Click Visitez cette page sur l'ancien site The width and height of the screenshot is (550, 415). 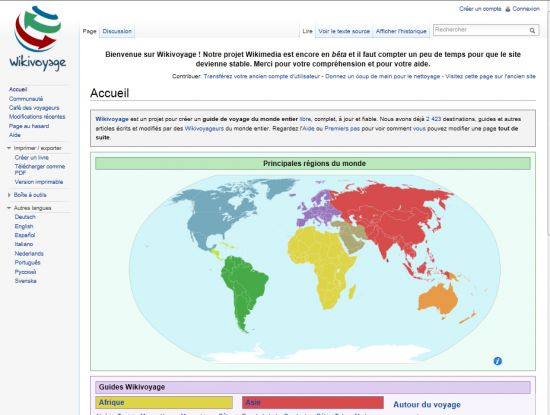click(x=490, y=76)
